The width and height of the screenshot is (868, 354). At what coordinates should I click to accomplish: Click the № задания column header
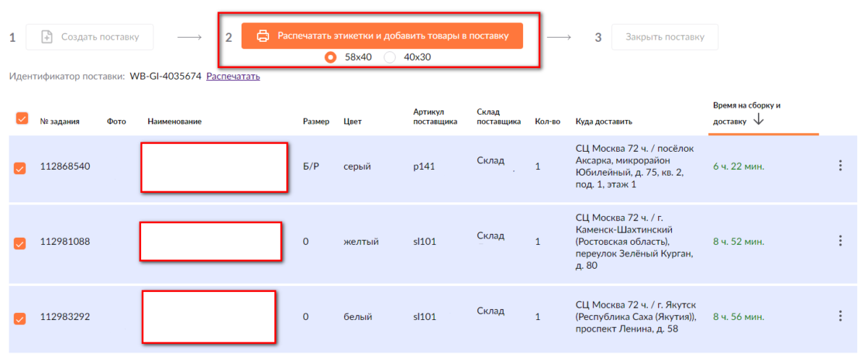point(59,121)
